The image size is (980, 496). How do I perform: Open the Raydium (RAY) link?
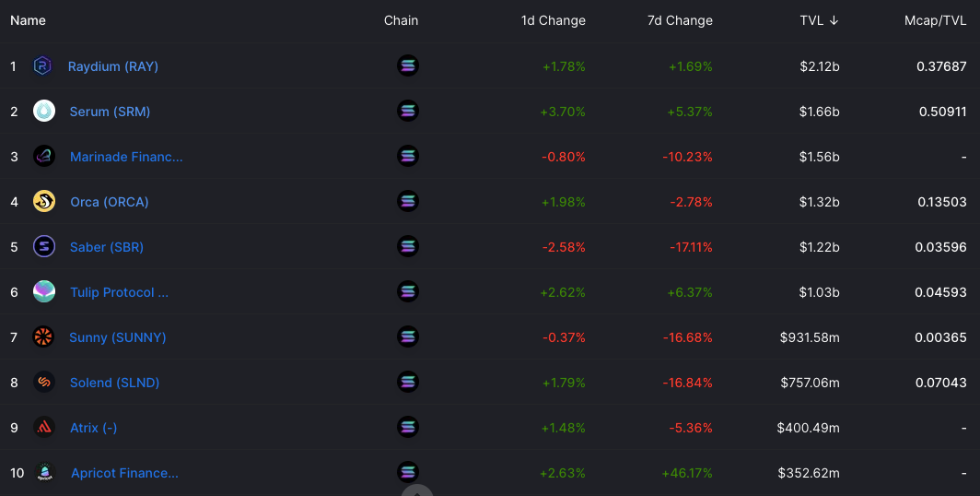tap(113, 66)
